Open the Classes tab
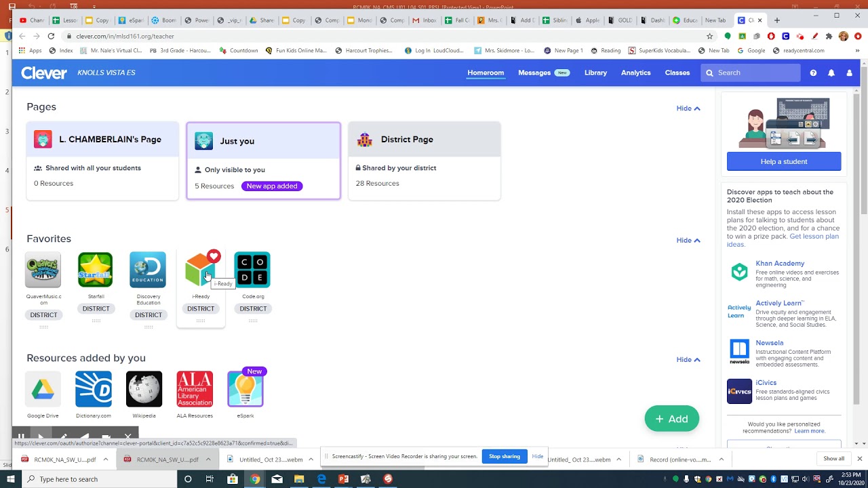This screenshot has width=868, height=488. [x=677, y=73]
